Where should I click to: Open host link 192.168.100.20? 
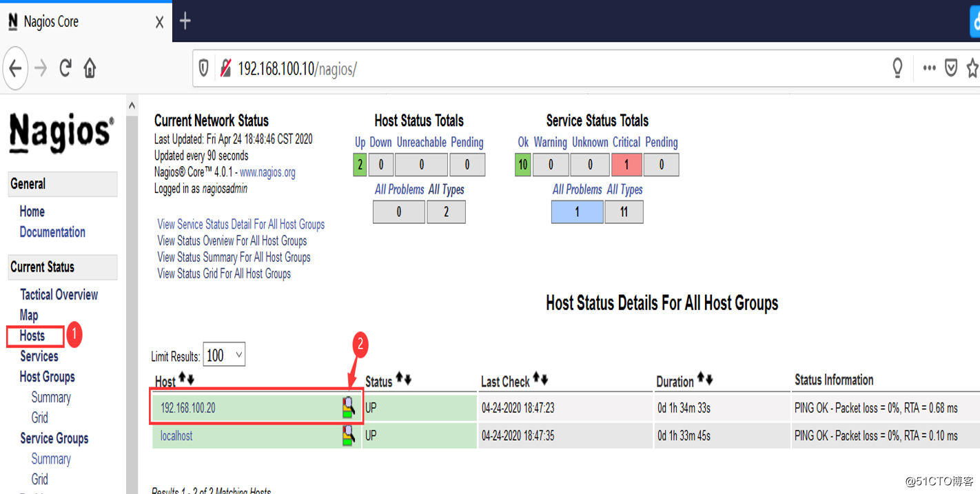pyautogui.click(x=188, y=408)
